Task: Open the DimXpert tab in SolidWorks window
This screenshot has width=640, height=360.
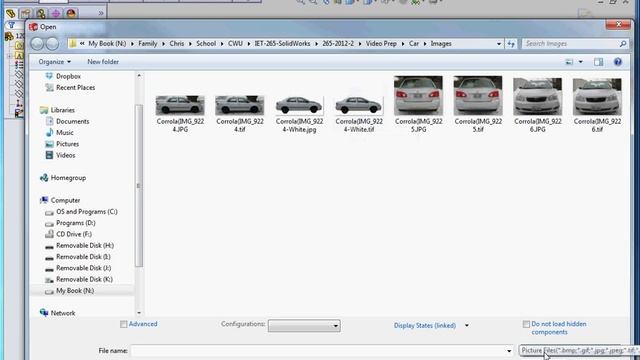Action: pos(56,13)
